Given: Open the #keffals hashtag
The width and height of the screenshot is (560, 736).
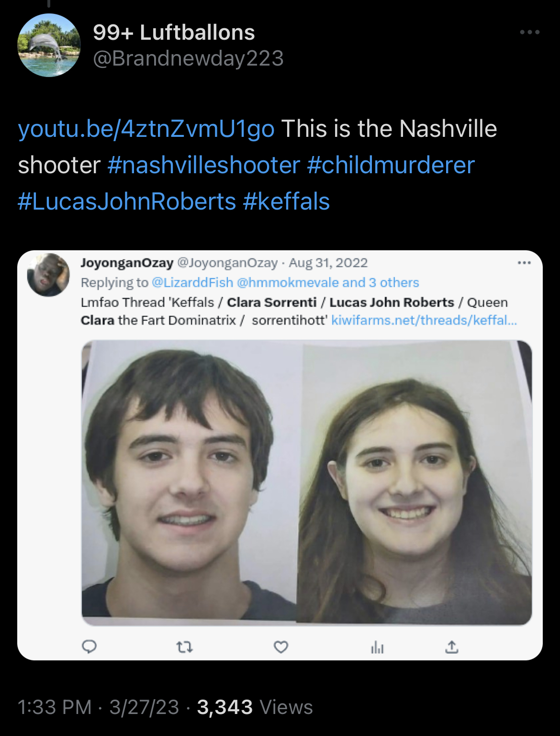Looking at the screenshot, I should click(x=286, y=201).
